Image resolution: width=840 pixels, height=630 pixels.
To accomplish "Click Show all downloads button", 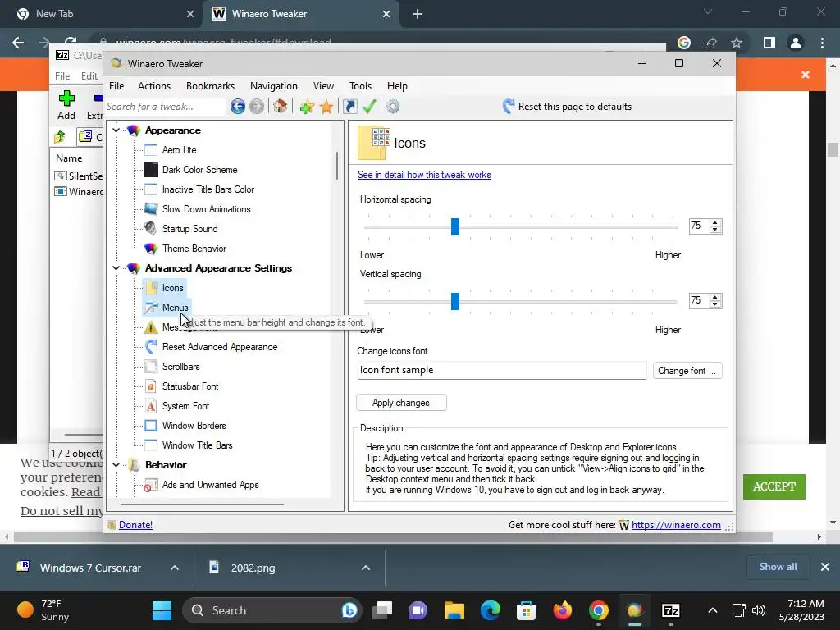I will click(x=778, y=567).
